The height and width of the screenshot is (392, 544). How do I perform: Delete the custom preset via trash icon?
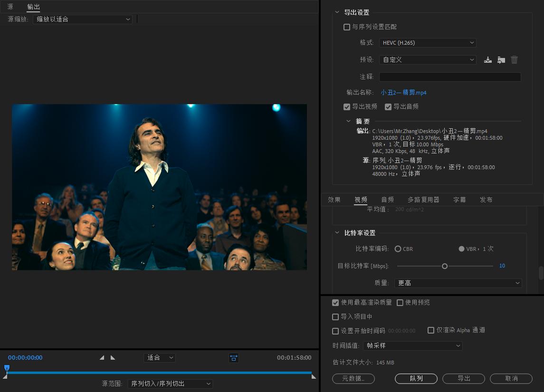click(x=514, y=60)
